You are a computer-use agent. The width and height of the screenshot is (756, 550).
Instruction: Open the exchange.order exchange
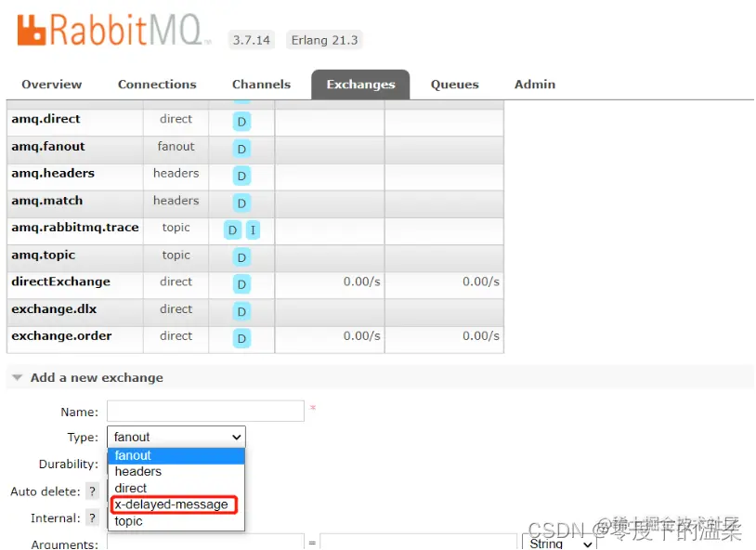pos(61,335)
